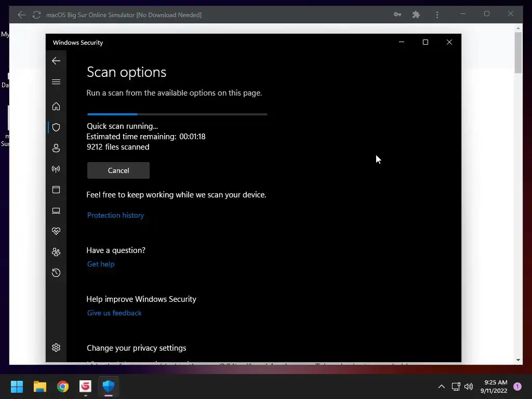Open Firewall & network protection icon
The image size is (532, 399).
56,169
